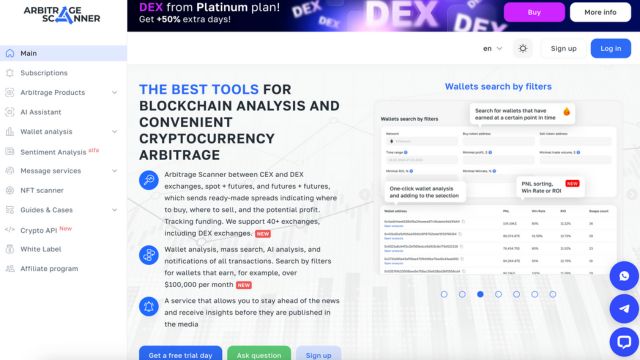Click More info on the banner
Viewport: 640px width, 360px height.
[600, 12]
